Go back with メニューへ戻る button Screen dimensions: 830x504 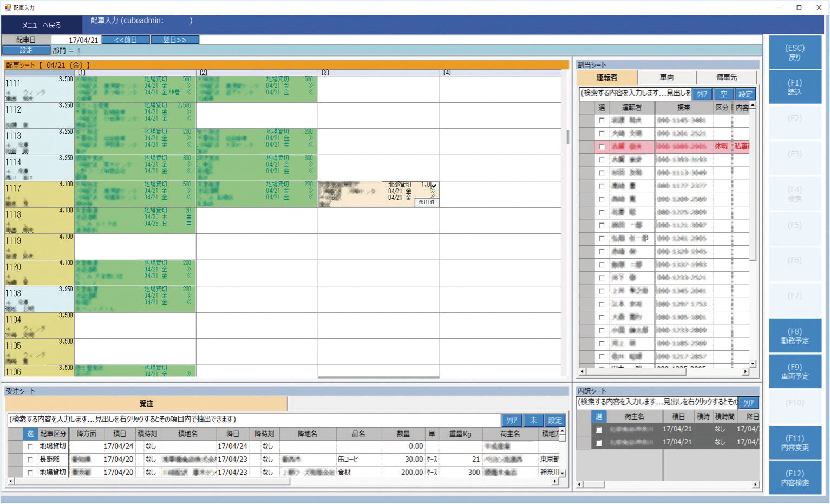42,25
